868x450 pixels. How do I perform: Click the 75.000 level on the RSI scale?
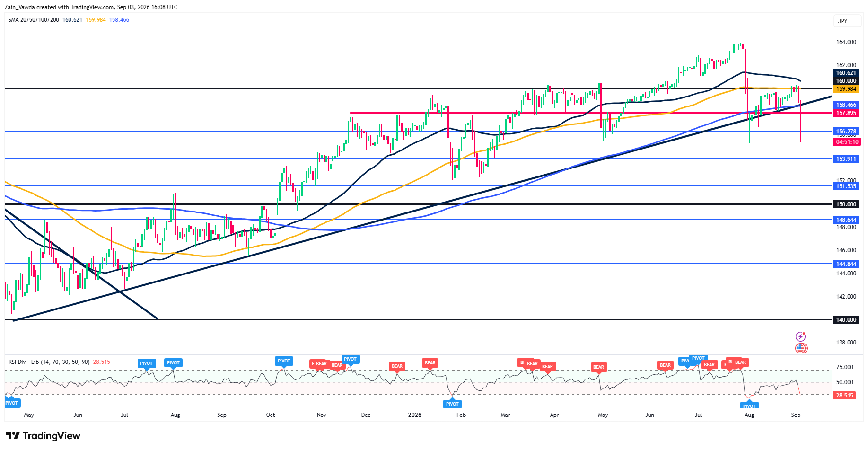[x=845, y=367]
